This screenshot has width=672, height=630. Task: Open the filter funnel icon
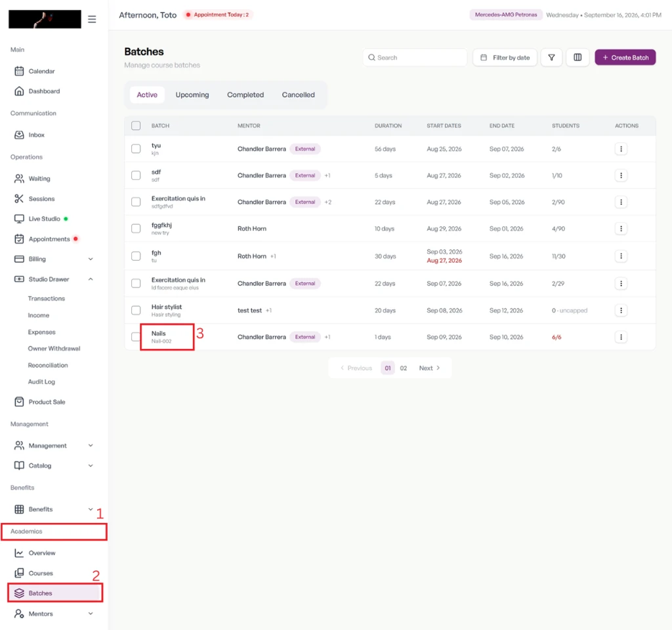[551, 58]
